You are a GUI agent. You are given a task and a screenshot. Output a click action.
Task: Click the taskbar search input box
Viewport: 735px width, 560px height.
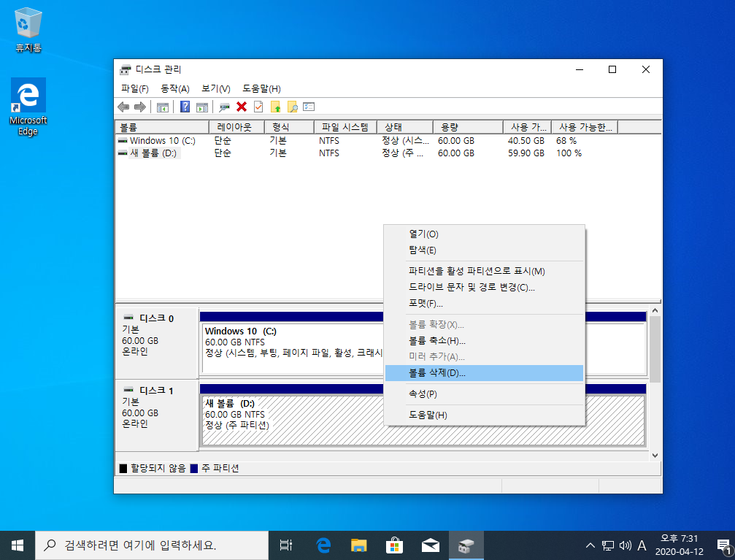click(x=152, y=545)
